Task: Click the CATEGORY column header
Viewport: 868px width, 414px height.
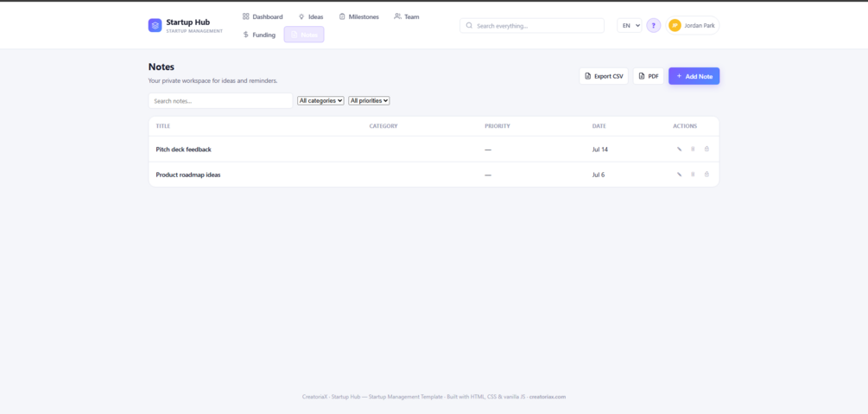Action: (x=383, y=126)
